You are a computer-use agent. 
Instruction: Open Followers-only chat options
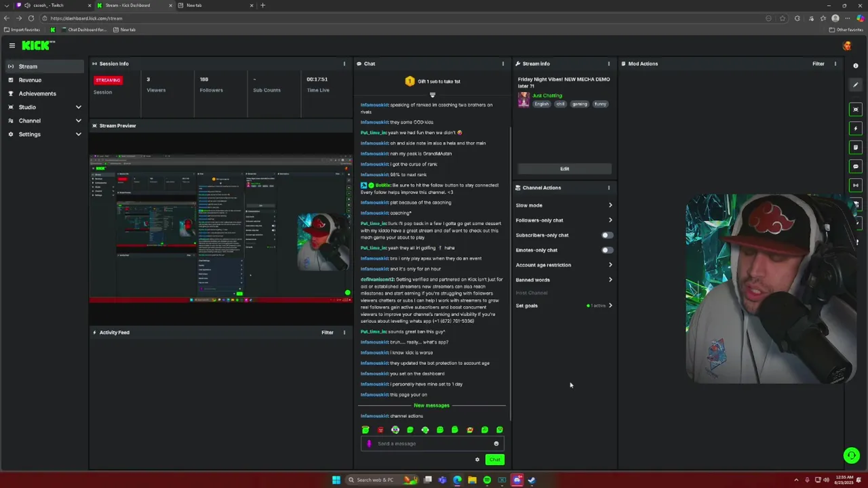[x=564, y=220]
